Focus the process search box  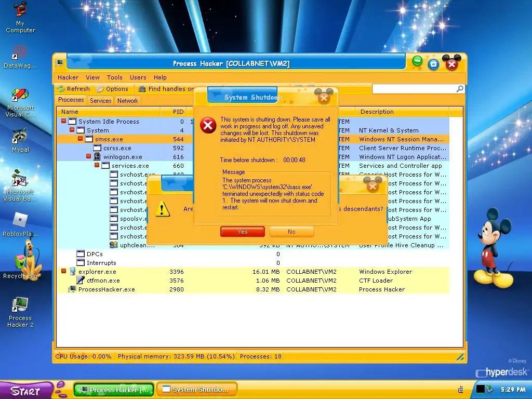414,89
